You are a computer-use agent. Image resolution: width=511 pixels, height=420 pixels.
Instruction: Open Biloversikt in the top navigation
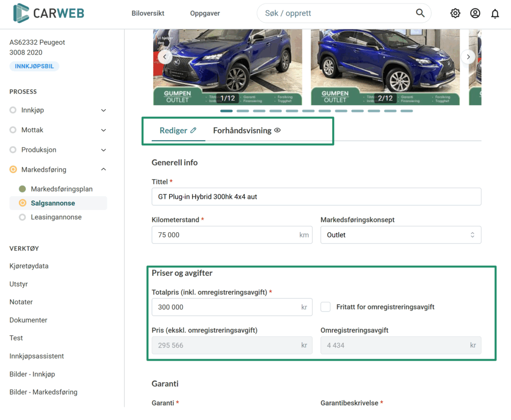click(x=148, y=13)
